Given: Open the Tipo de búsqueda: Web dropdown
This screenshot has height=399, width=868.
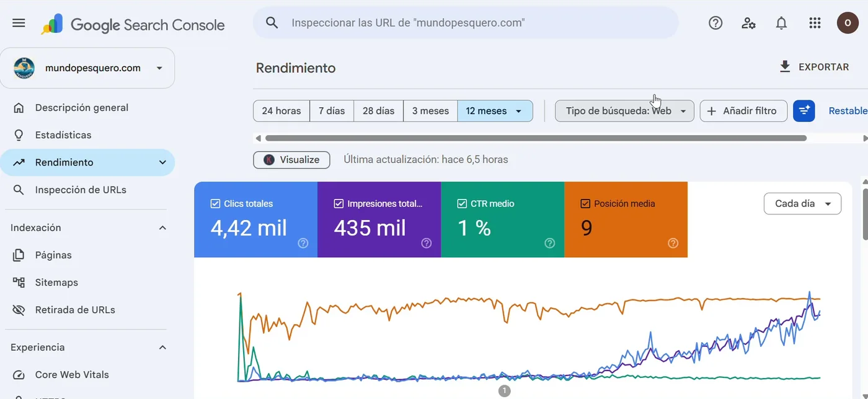Looking at the screenshot, I should (x=624, y=111).
